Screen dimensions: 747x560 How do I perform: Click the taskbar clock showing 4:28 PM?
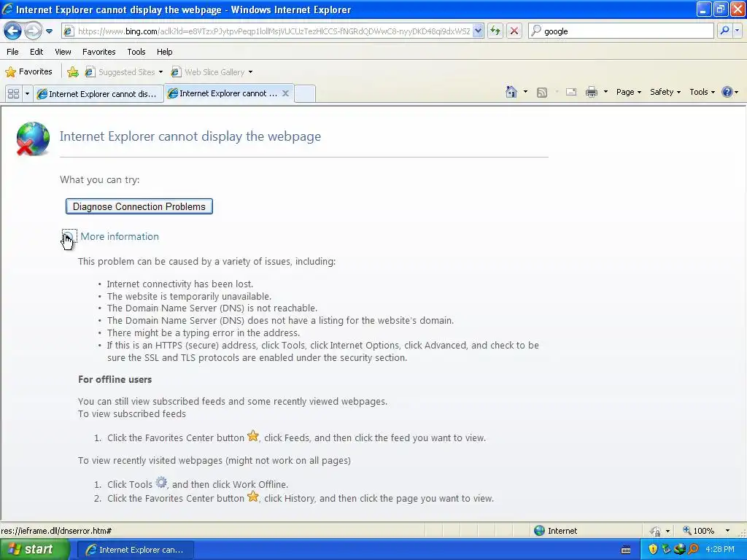pyautogui.click(x=720, y=550)
